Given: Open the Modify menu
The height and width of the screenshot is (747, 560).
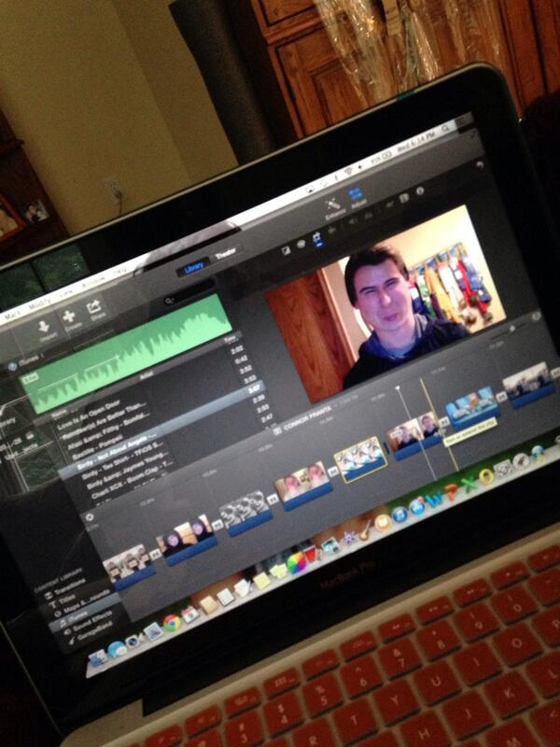Looking at the screenshot, I should 40,303.
